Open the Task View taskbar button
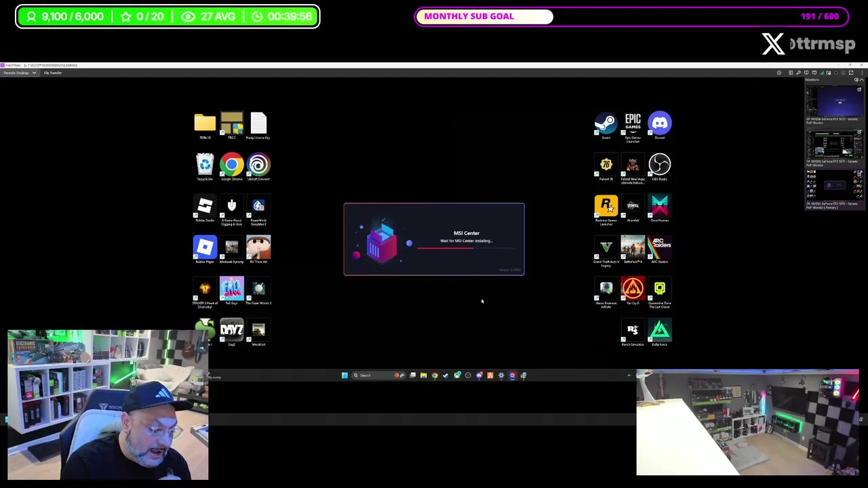Viewport: 868px width, 488px height. pos(412,375)
